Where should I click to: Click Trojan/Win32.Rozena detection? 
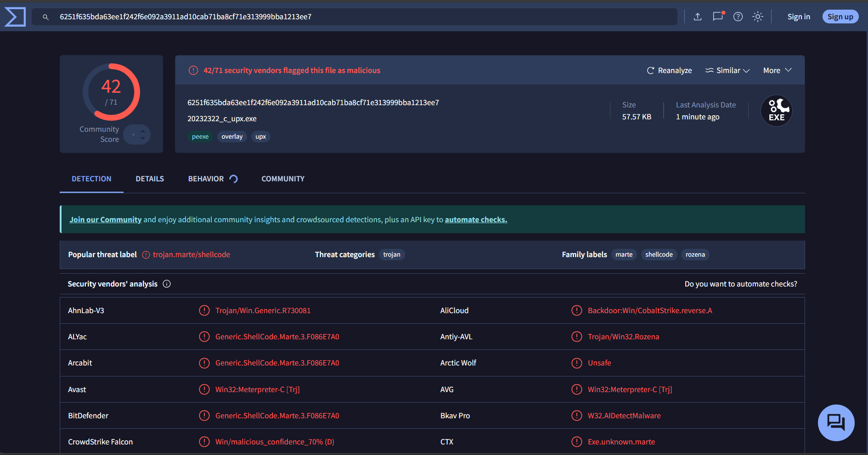click(x=623, y=337)
